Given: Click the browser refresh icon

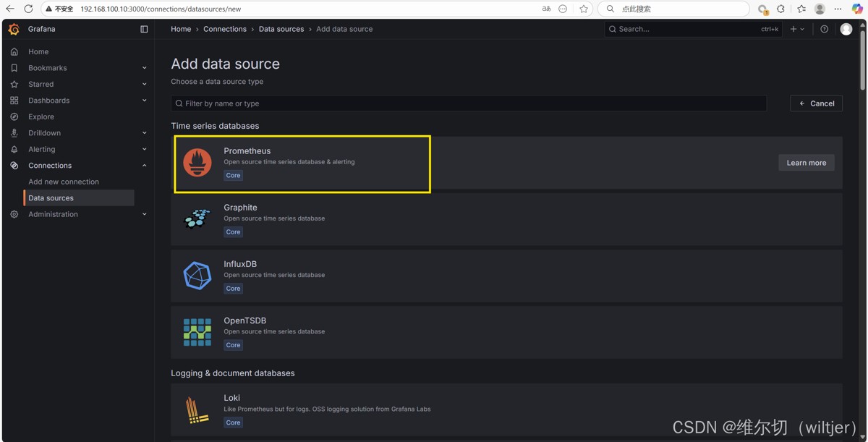Looking at the screenshot, I should (x=28, y=9).
